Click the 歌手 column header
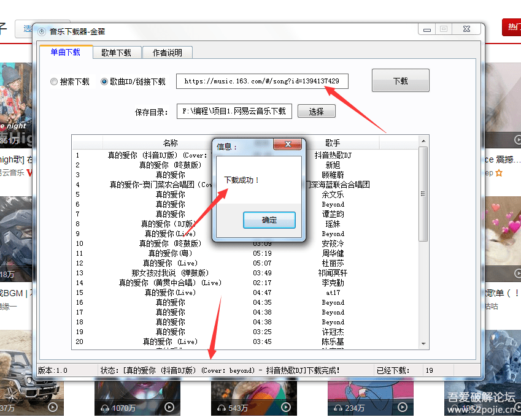The width and height of the screenshot is (521, 420). [x=332, y=143]
